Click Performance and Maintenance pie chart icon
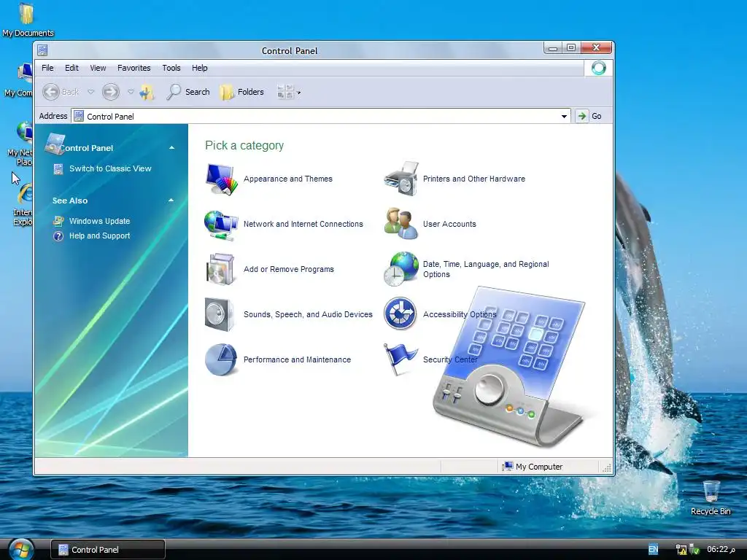 [x=221, y=359]
